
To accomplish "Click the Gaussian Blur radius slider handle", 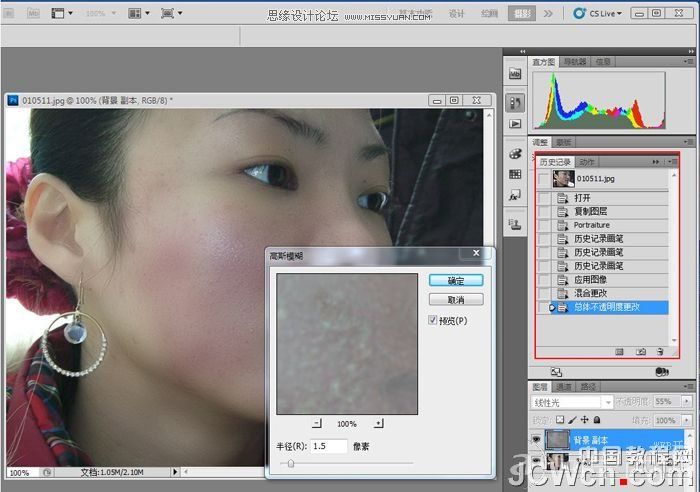I will click(x=291, y=463).
